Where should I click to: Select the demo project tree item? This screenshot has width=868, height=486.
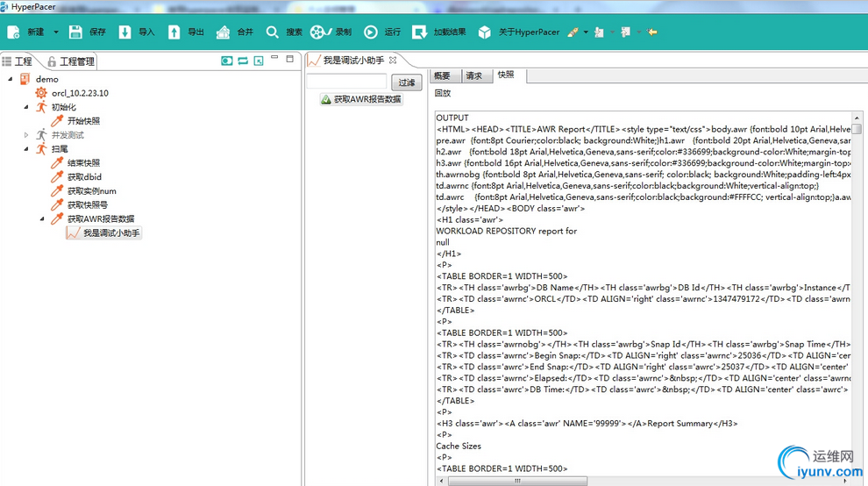coord(47,79)
